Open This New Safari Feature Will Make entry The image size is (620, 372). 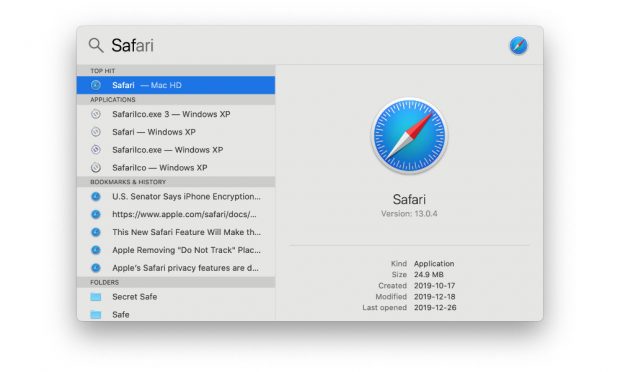[176, 232]
